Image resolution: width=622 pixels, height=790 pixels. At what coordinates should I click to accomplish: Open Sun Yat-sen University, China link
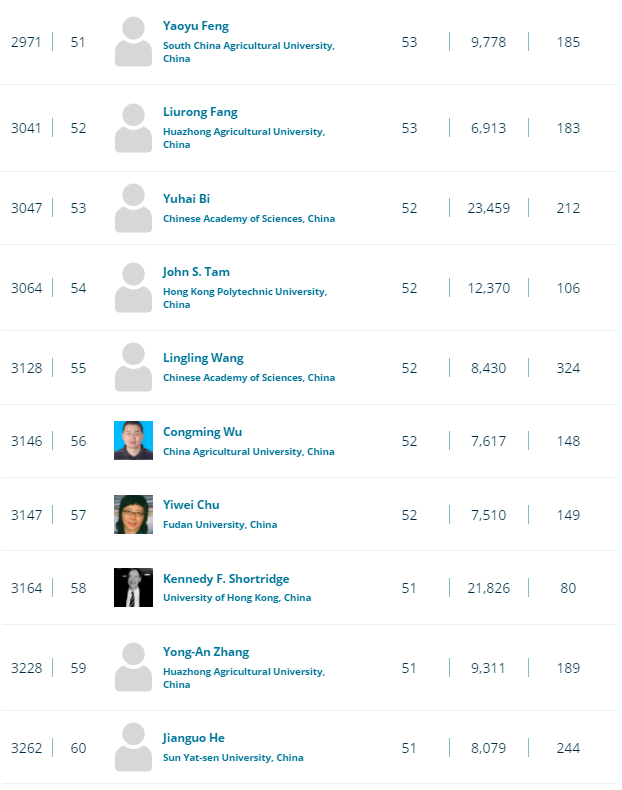tap(233, 758)
